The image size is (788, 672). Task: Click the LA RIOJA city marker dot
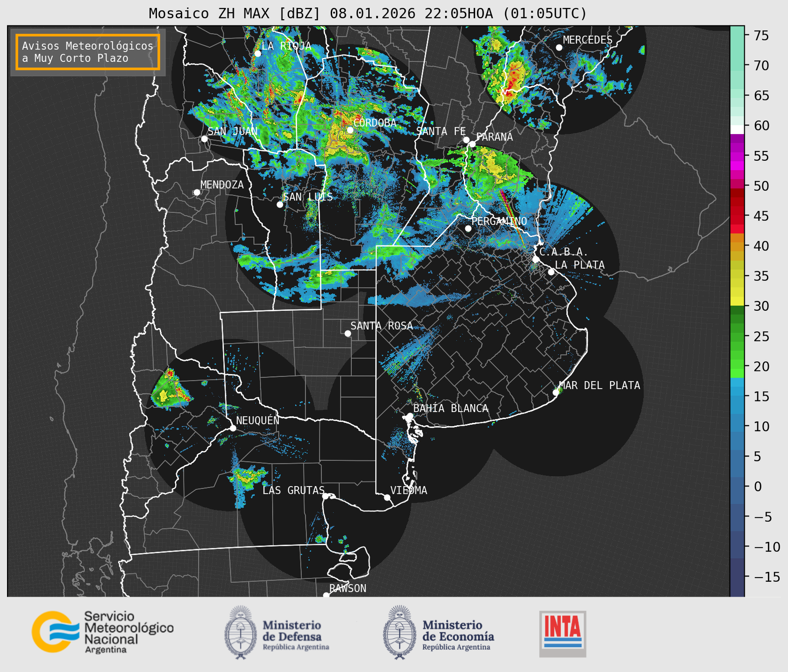point(257,54)
